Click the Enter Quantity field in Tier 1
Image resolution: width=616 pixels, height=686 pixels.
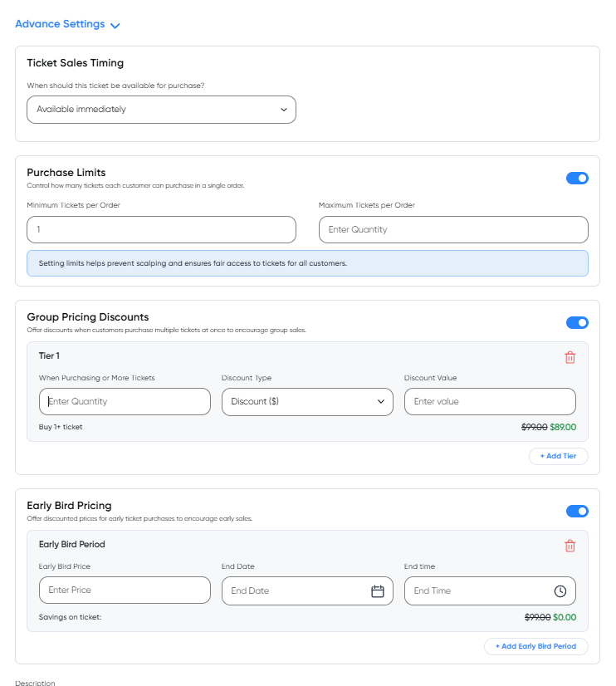(x=125, y=401)
